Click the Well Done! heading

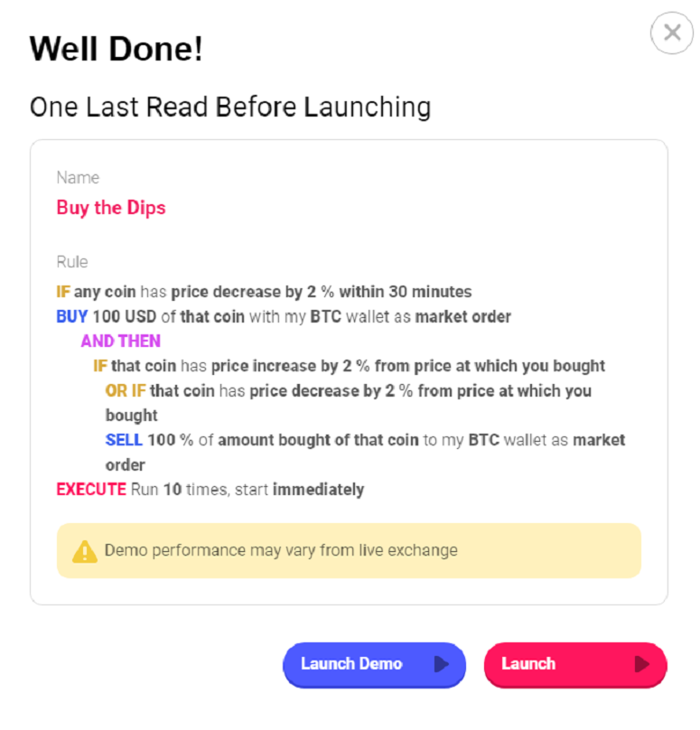(x=117, y=49)
